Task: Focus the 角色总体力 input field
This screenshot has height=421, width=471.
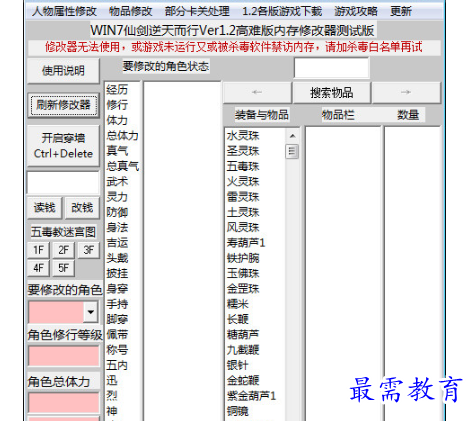Action: pyautogui.click(x=63, y=403)
